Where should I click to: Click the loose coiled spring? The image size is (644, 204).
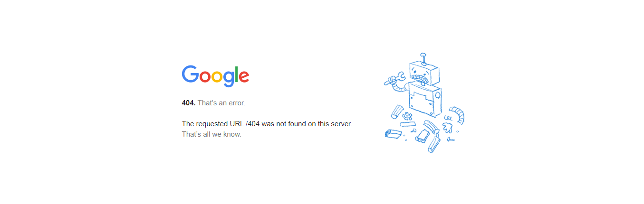(x=447, y=117)
